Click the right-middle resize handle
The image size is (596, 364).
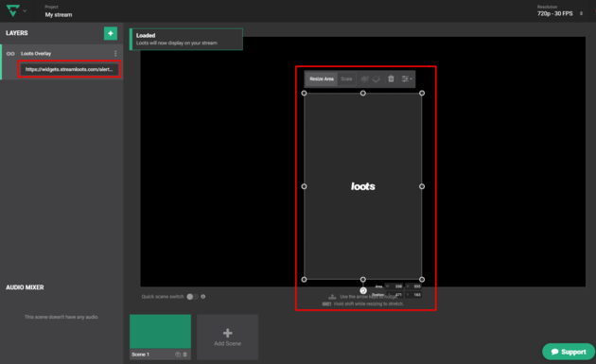point(422,186)
